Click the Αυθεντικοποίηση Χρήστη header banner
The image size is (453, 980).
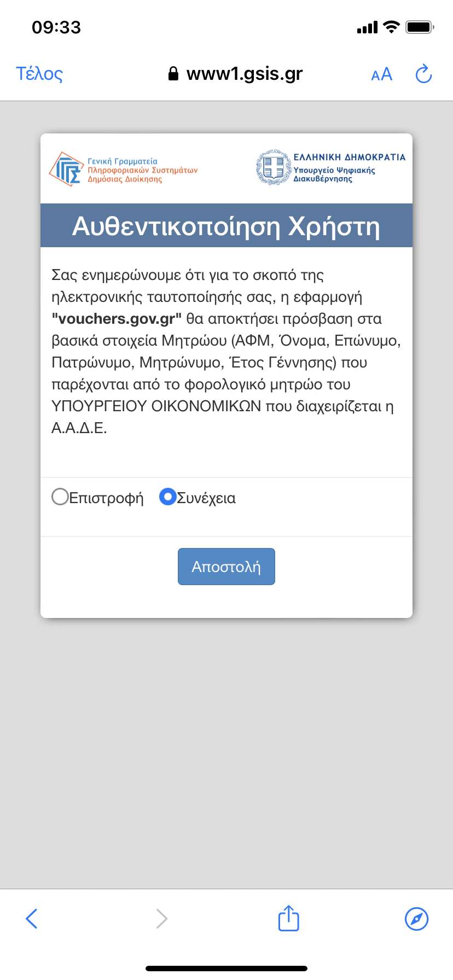click(226, 225)
